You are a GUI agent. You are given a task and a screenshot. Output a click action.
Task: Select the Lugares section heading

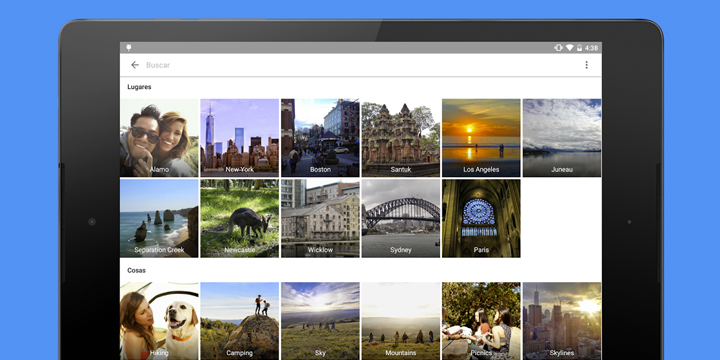(x=139, y=87)
